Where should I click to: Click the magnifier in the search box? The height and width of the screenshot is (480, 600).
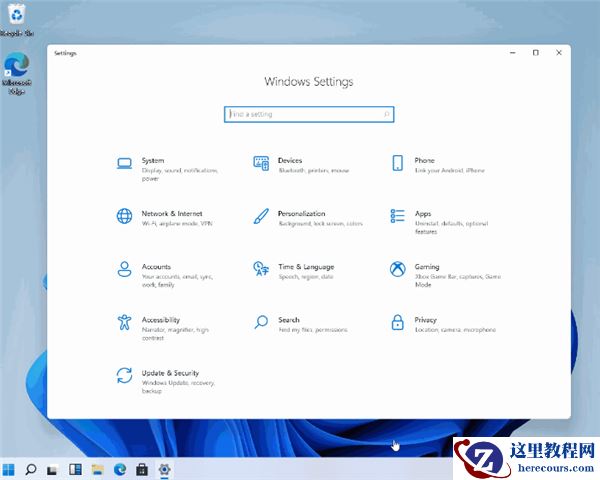[386, 114]
